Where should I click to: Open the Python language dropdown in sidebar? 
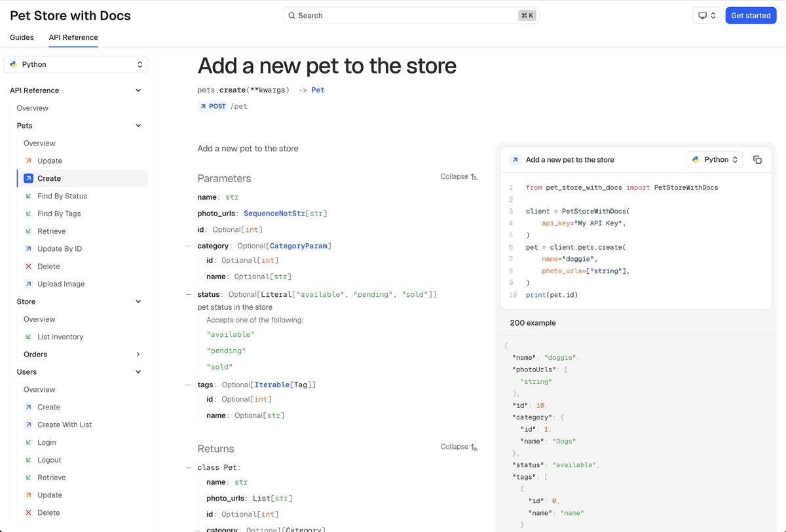point(75,65)
